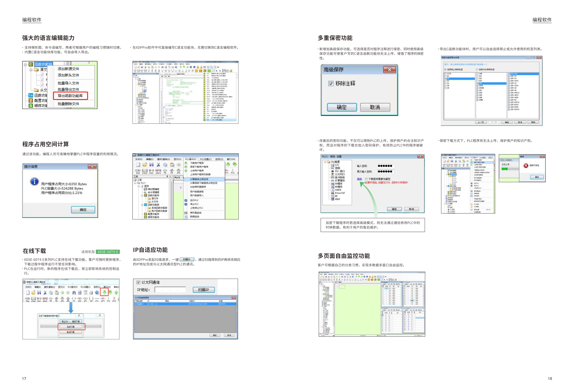Uncheck XDC checkbox in export wizard list

[x=477, y=91]
